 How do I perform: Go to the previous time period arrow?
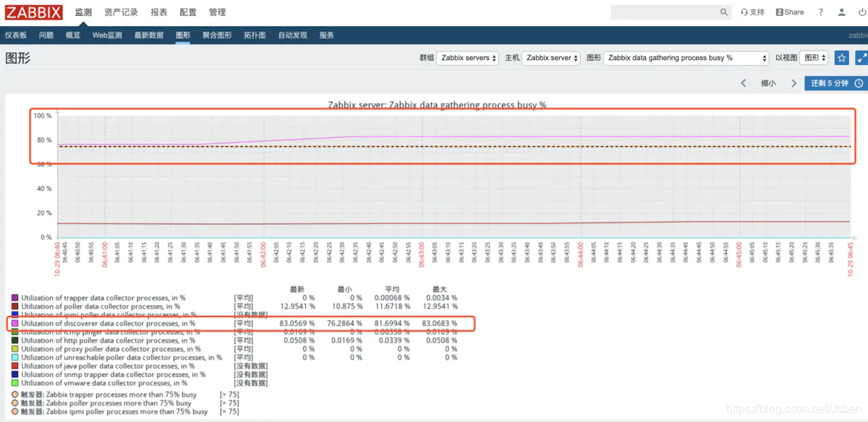pos(743,83)
